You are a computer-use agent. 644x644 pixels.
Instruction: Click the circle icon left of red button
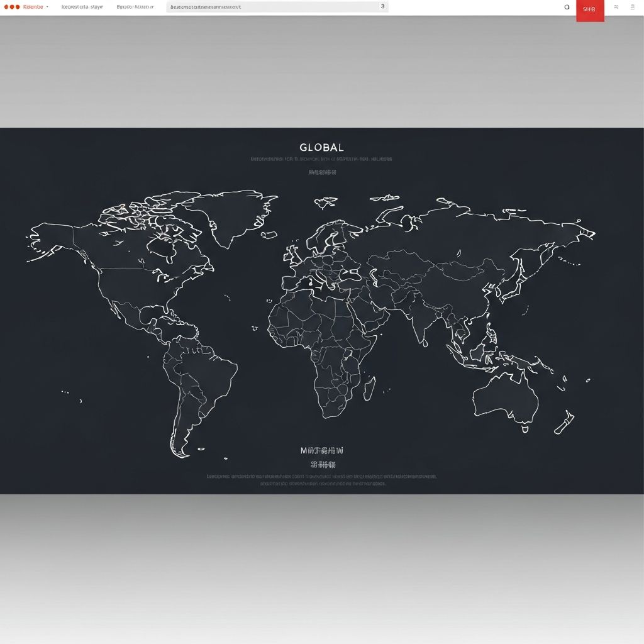(x=567, y=8)
